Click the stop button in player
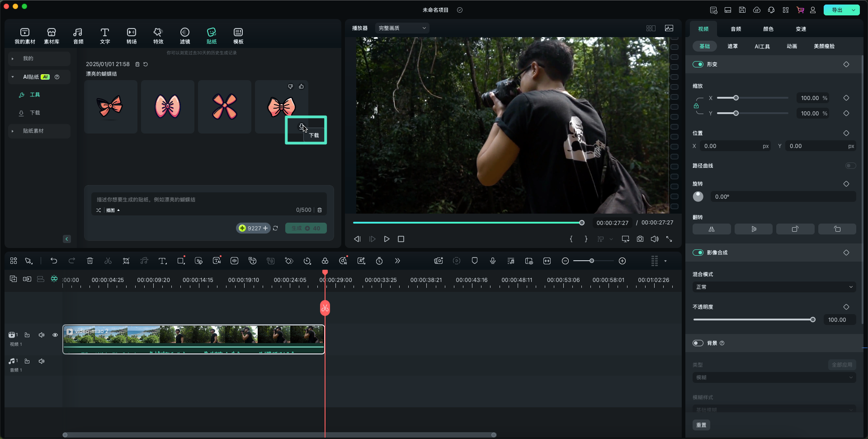This screenshot has width=868, height=439. (x=401, y=239)
